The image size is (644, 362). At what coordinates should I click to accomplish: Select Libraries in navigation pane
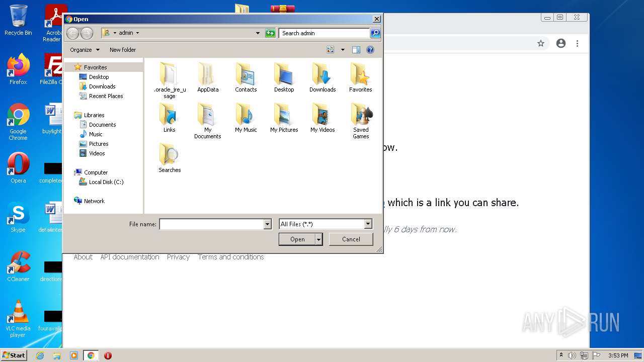coord(94,115)
